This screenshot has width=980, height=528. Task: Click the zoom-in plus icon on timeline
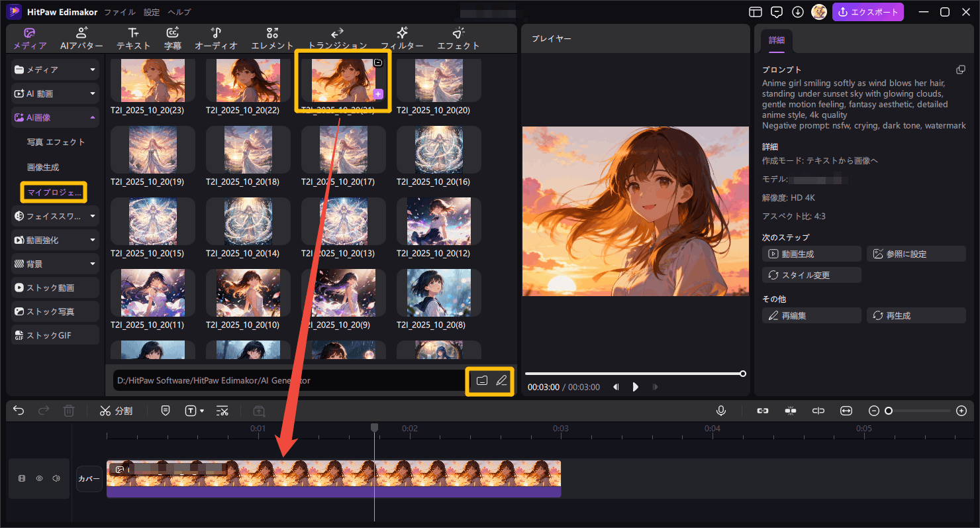(961, 411)
